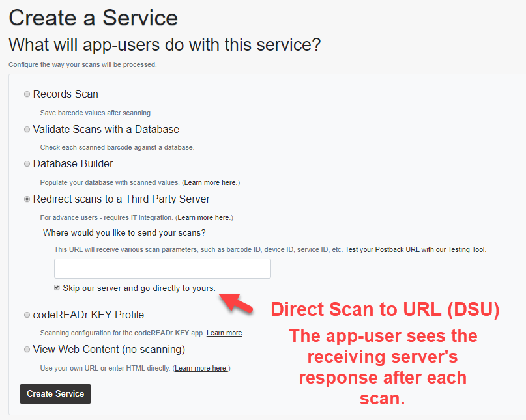Image resolution: width=526 pixels, height=420 pixels.
Task: Click 'Where would you like to send your scans?' text
Action: tap(124, 233)
